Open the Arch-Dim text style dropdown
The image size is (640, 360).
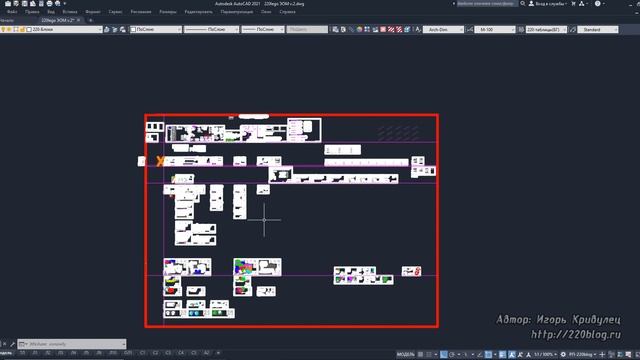[443, 29]
